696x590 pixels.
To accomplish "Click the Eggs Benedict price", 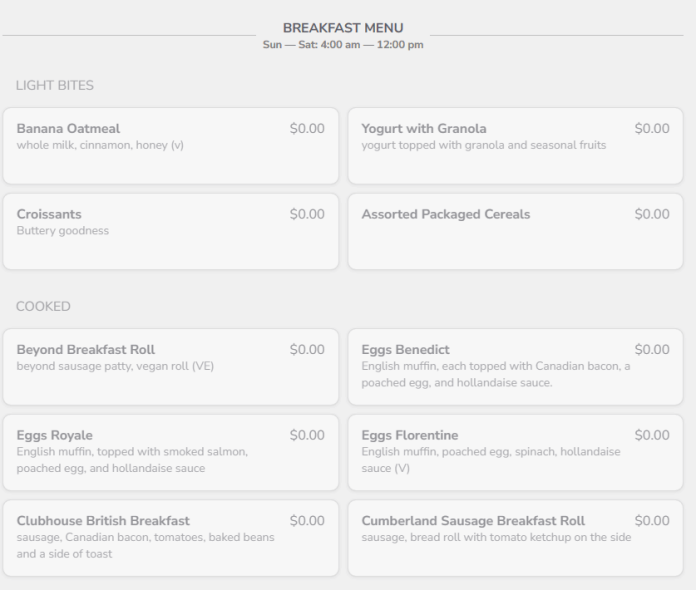I will (x=652, y=349).
